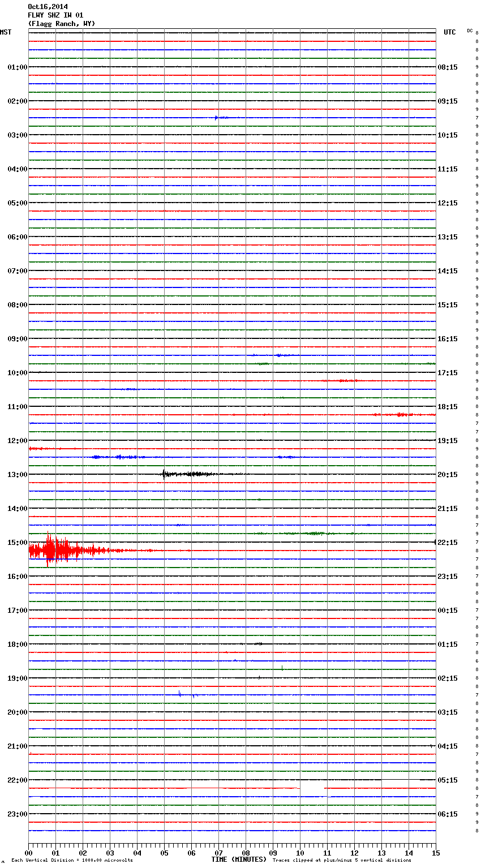Viewport: 481px width, 868px height.
Task: Click the 19:15 UTC time label
Action: [x=448, y=441]
